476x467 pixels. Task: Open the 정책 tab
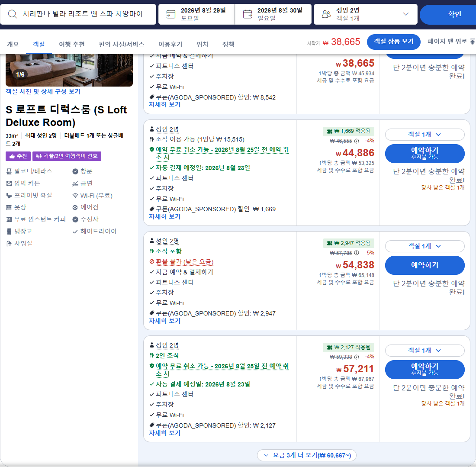tap(228, 44)
